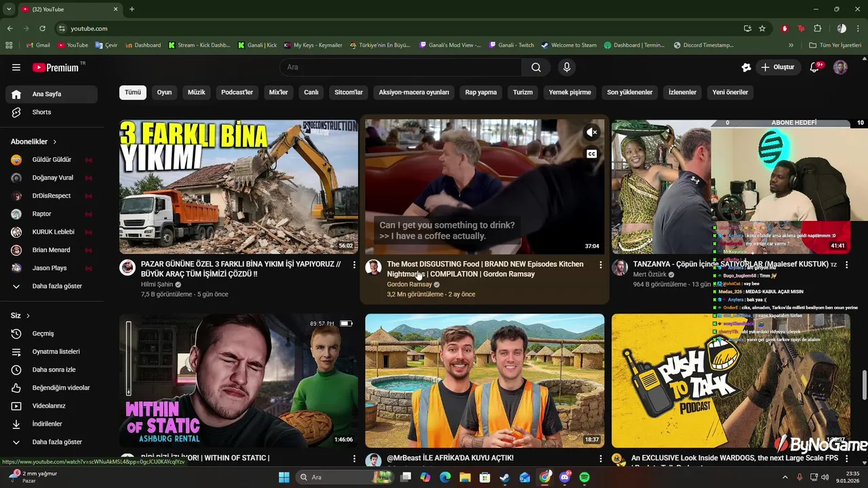
Task: Open the Windows Start menu
Action: click(x=284, y=477)
